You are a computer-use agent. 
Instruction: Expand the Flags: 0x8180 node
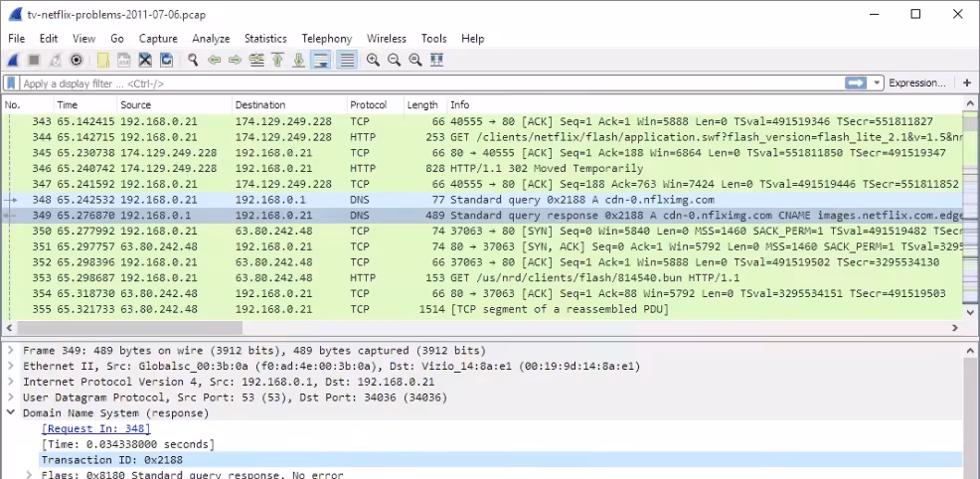click(x=29, y=475)
